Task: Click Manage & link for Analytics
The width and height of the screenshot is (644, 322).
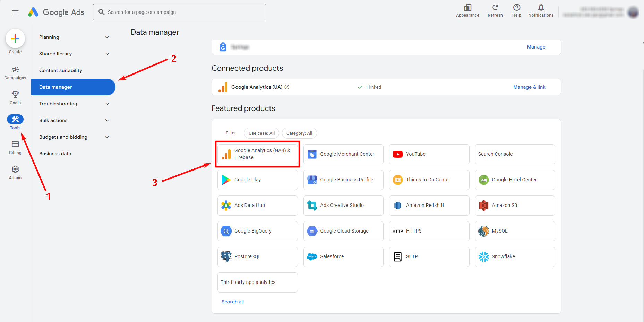Action: tap(529, 87)
